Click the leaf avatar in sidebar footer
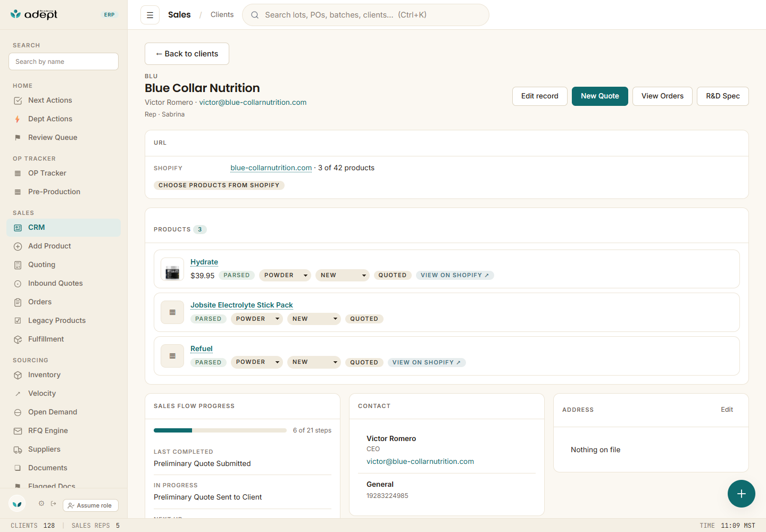The image size is (766, 532). pyautogui.click(x=17, y=503)
